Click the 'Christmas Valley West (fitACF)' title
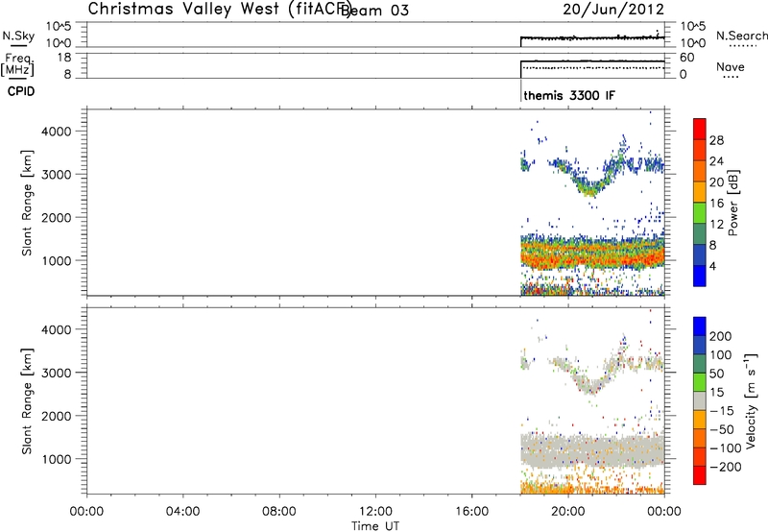The height and width of the screenshot is (532, 768). pos(220,10)
